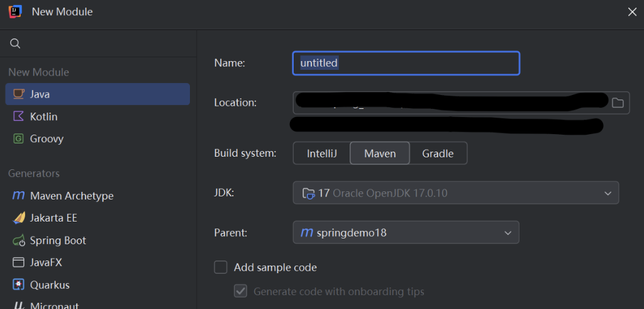This screenshot has height=309, width=644.
Task: Click the IntelliJ IDEA logo icon
Action: tap(15, 11)
